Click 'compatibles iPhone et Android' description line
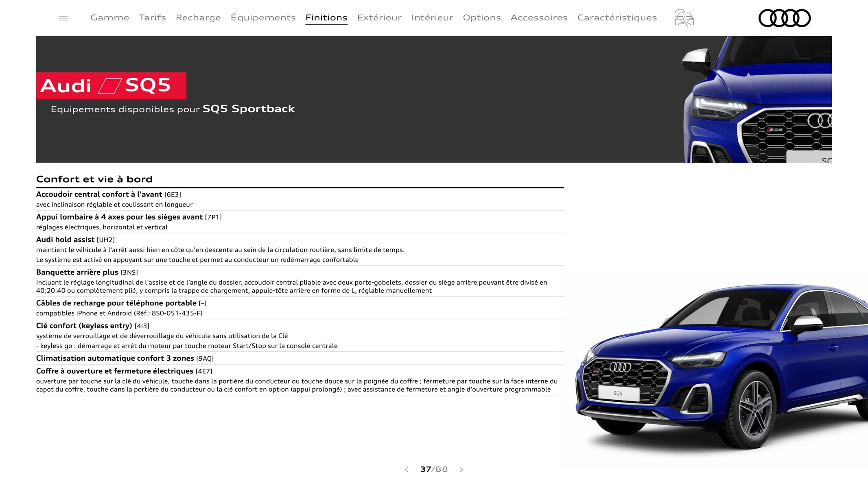The image size is (868, 488). [x=119, y=313]
